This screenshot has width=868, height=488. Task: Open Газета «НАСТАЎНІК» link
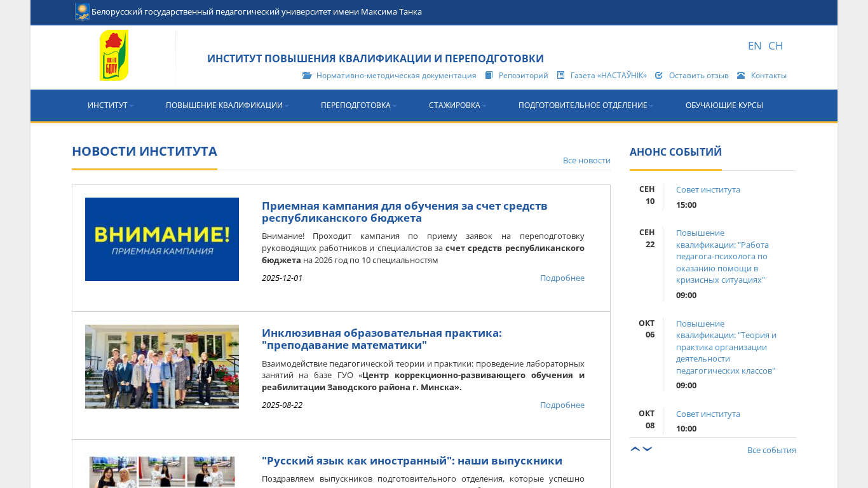tap(609, 75)
